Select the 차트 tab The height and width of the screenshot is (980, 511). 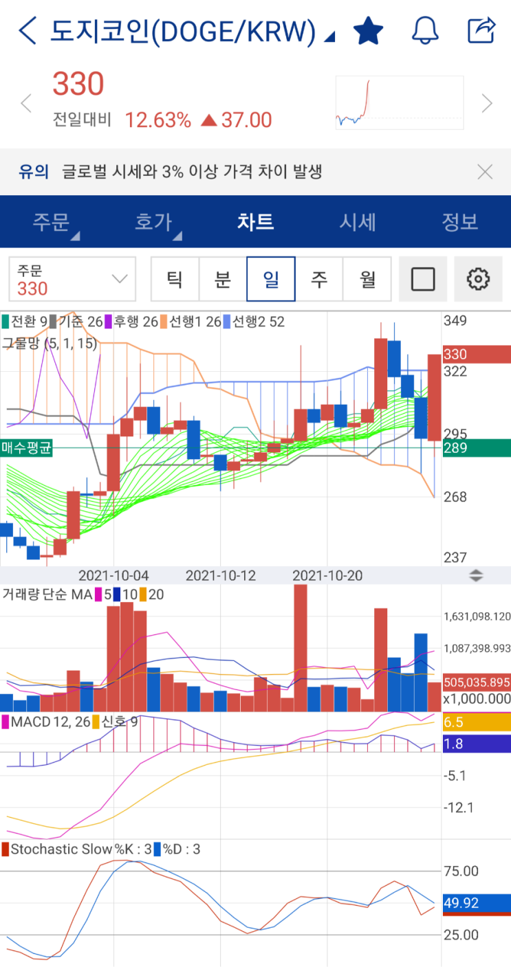tap(255, 222)
